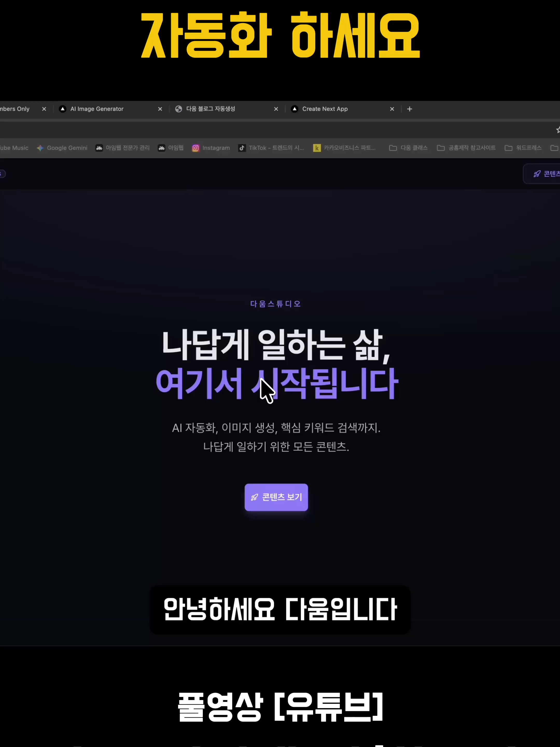Image resolution: width=560 pixels, height=747 pixels.
Task: Click the 콘텐츠 보기 button
Action: tap(276, 497)
